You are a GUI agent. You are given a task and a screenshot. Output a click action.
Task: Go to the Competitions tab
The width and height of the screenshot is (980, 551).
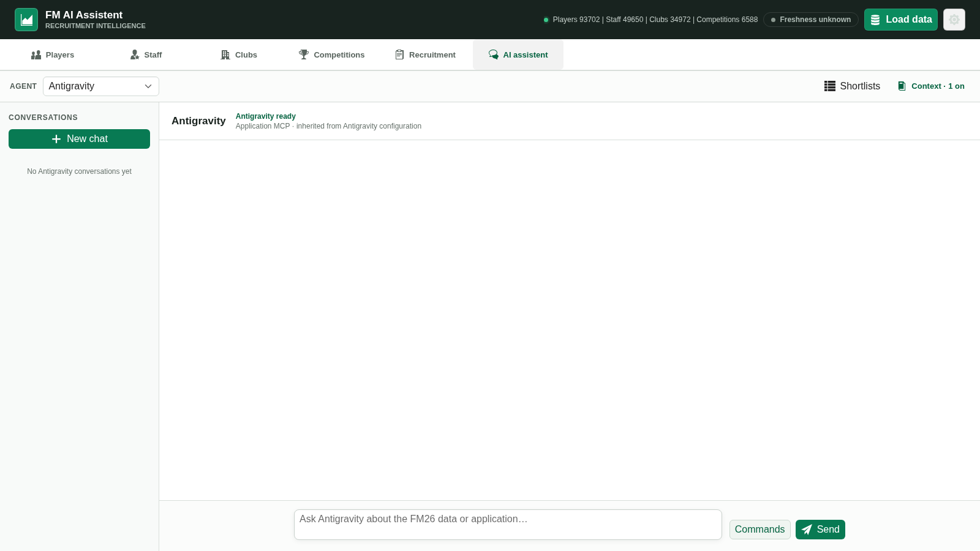tap(332, 54)
